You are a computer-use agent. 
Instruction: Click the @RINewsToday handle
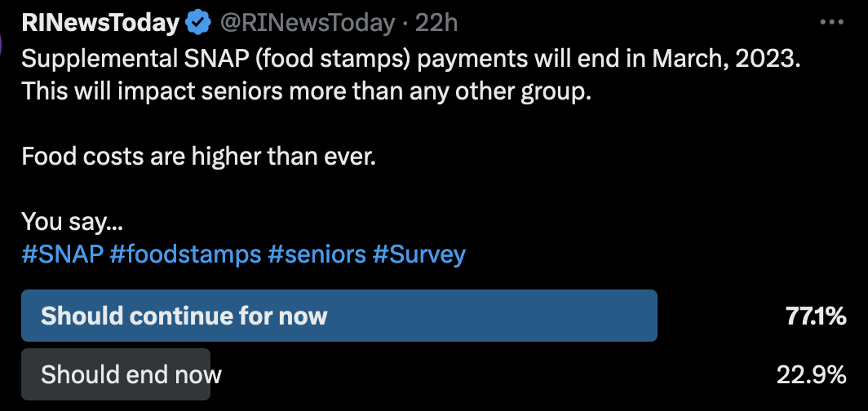click(307, 24)
